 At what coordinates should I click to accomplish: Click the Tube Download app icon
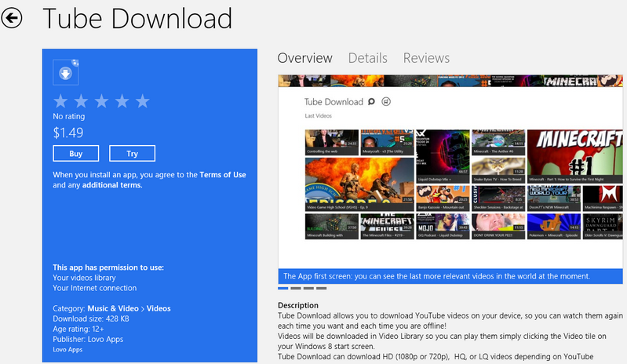point(64,72)
